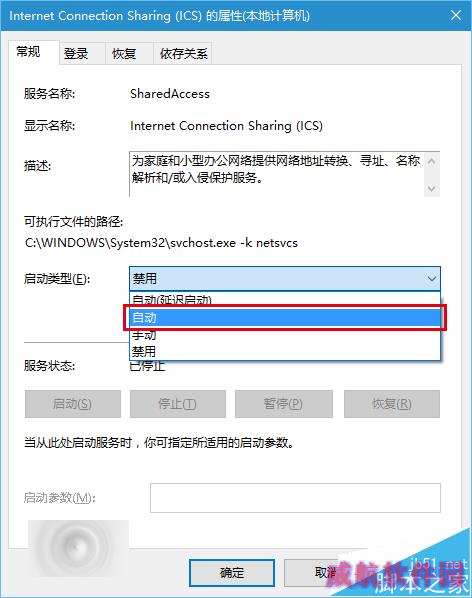This screenshot has width=472, height=598.
Task: Close the ICS properties dialog window
Action: point(456,16)
